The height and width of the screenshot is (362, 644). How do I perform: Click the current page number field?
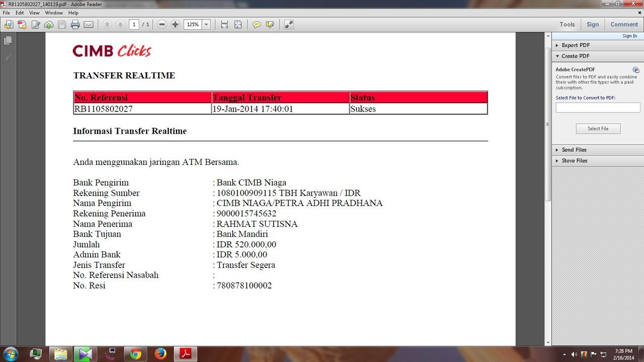(134, 24)
